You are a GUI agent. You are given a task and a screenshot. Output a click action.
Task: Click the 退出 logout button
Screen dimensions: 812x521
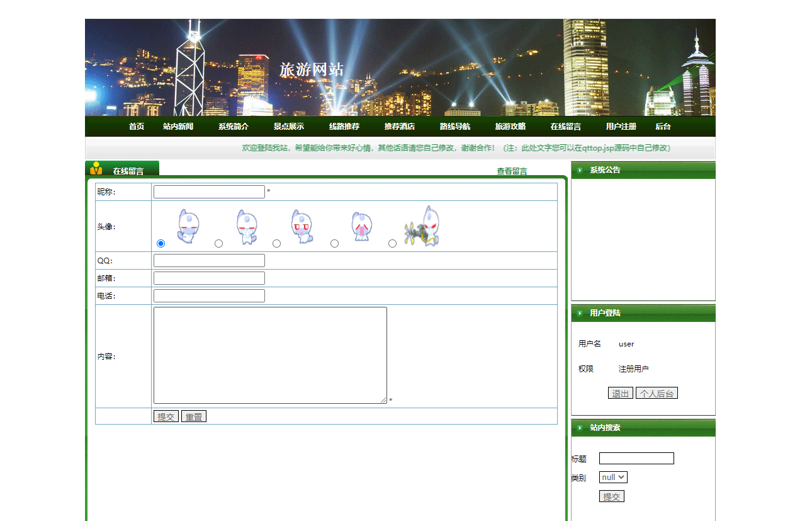[x=621, y=392]
